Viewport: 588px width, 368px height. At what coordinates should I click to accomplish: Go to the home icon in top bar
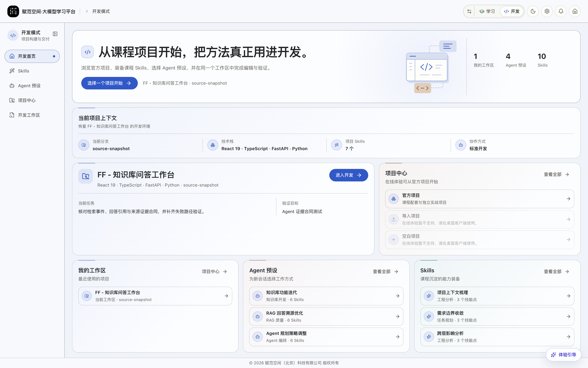click(575, 11)
